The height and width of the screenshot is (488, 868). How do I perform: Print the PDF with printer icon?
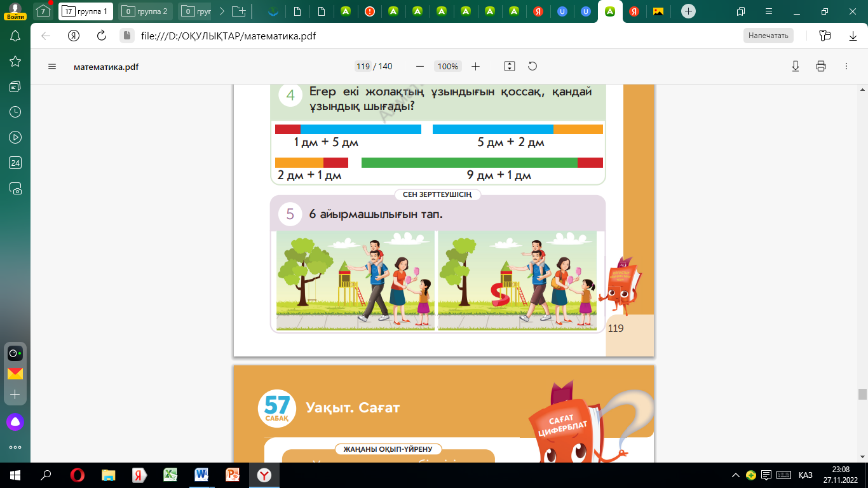pos(821,66)
